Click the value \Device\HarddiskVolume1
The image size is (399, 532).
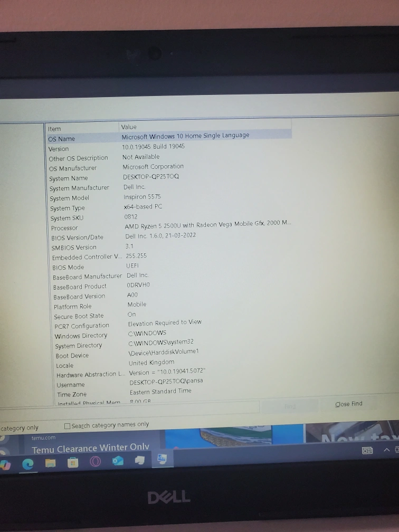click(164, 352)
